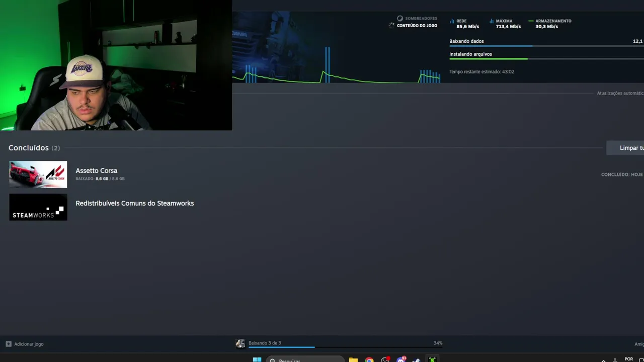
Task: Open File Explorer from the taskbar
Action: tap(353, 359)
